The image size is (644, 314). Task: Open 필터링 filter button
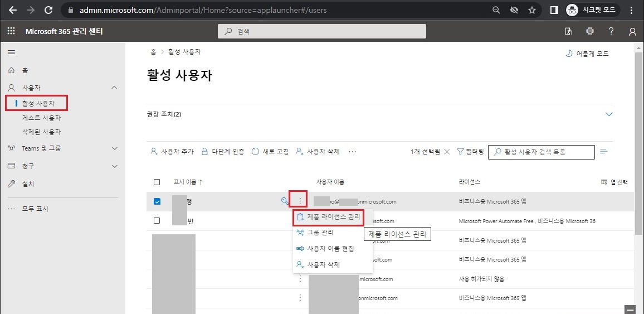[470, 152]
